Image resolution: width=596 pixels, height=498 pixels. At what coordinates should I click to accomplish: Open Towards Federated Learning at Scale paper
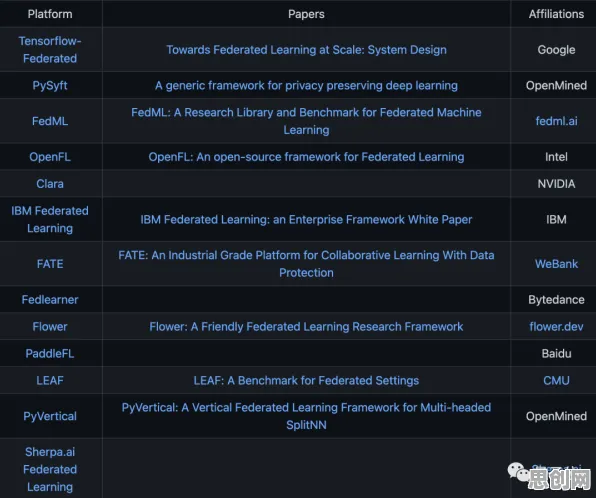pyautogui.click(x=306, y=49)
